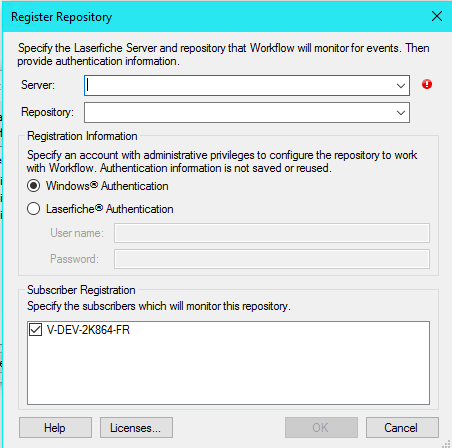Click empty area in subscriber list box
This screenshot has height=448, width=452.
tap(228, 372)
